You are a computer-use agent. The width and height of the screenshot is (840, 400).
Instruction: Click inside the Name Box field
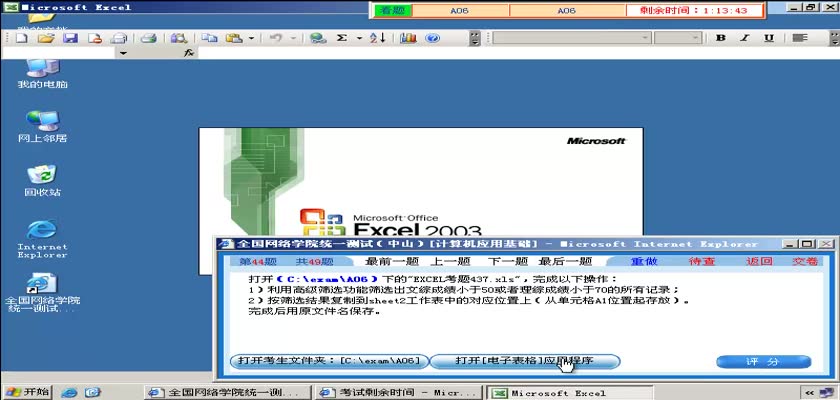pyautogui.click(x=59, y=53)
